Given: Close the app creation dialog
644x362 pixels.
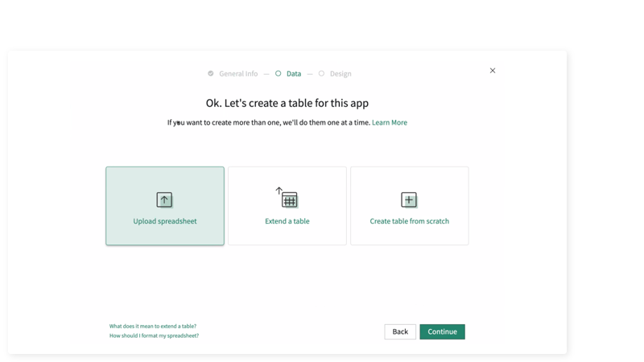Looking at the screenshot, I should (x=493, y=71).
